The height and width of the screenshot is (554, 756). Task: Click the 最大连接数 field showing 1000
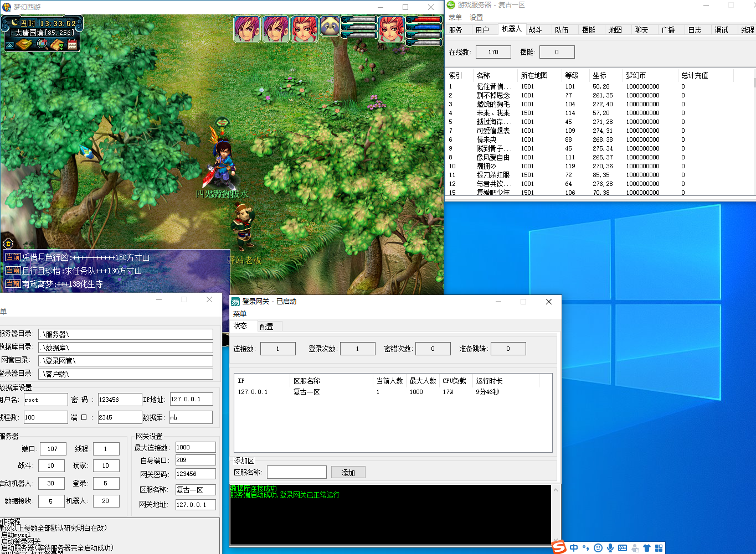[196, 447]
